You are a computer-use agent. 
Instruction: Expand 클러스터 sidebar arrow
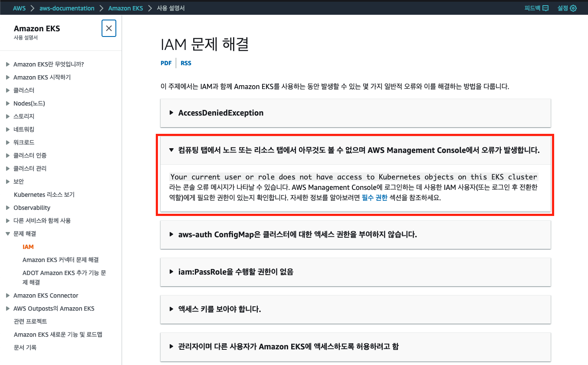pos(8,90)
